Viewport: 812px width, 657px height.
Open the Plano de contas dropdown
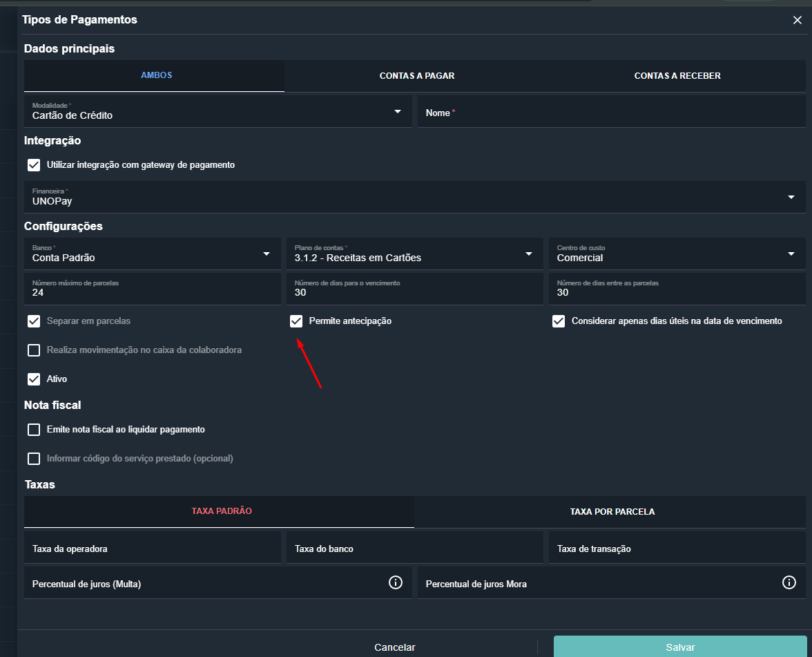(415, 254)
